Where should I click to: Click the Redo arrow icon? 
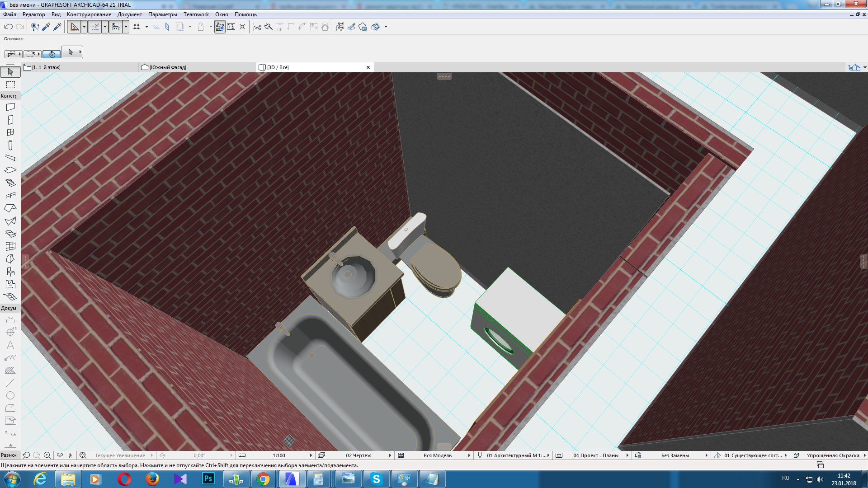click(x=19, y=27)
